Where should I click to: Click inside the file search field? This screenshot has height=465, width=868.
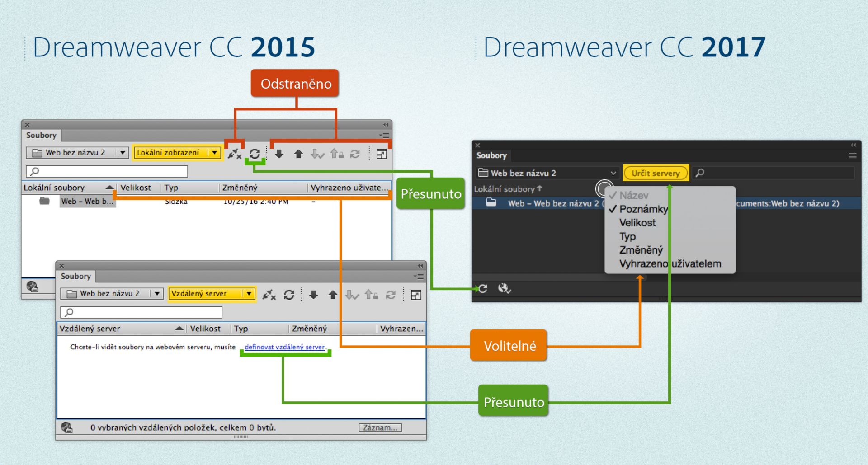(106, 171)
